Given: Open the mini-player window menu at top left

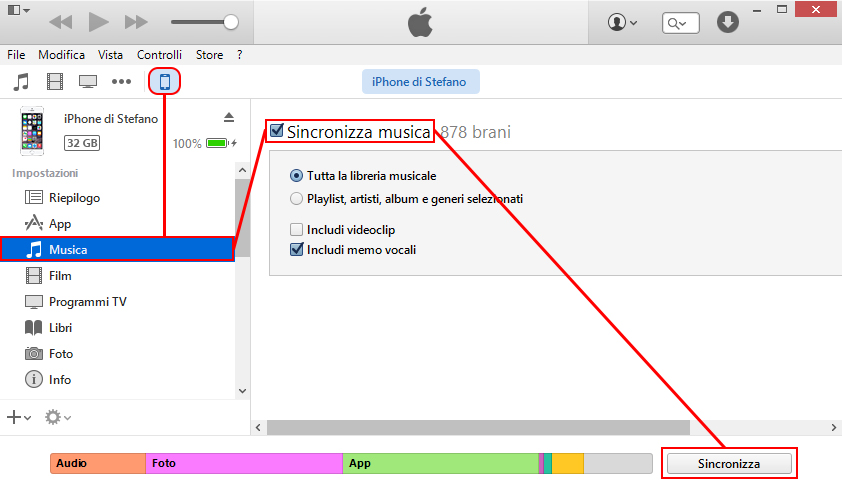Looking at the screenshot, I should click(x=19, y=10).
